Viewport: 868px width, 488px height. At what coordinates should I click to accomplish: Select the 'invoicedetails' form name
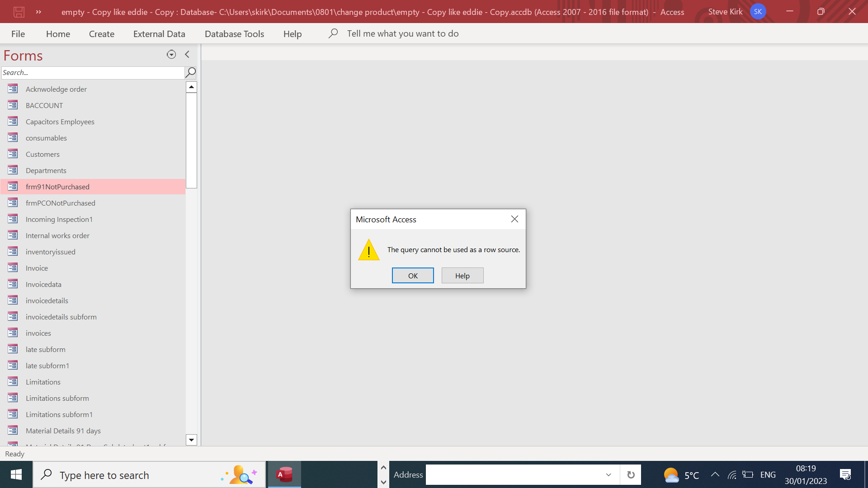click(x=47, y=300)
